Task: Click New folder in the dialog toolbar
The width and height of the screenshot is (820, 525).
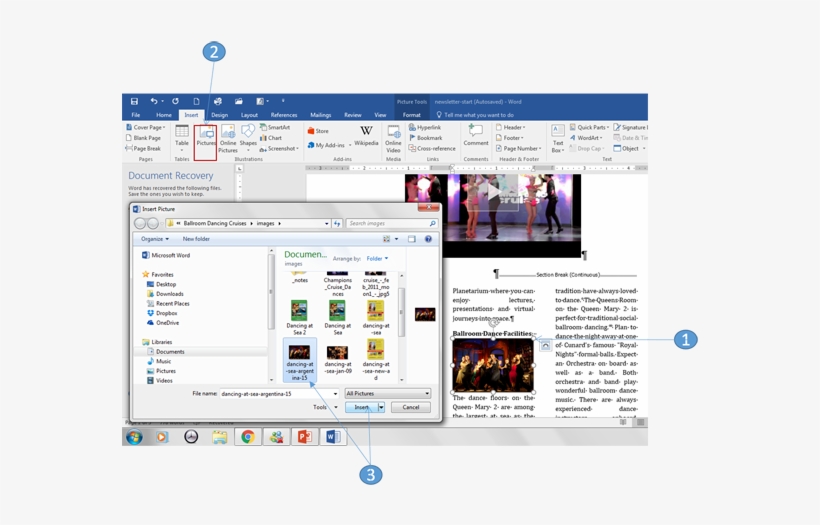Action: [196, 239]
